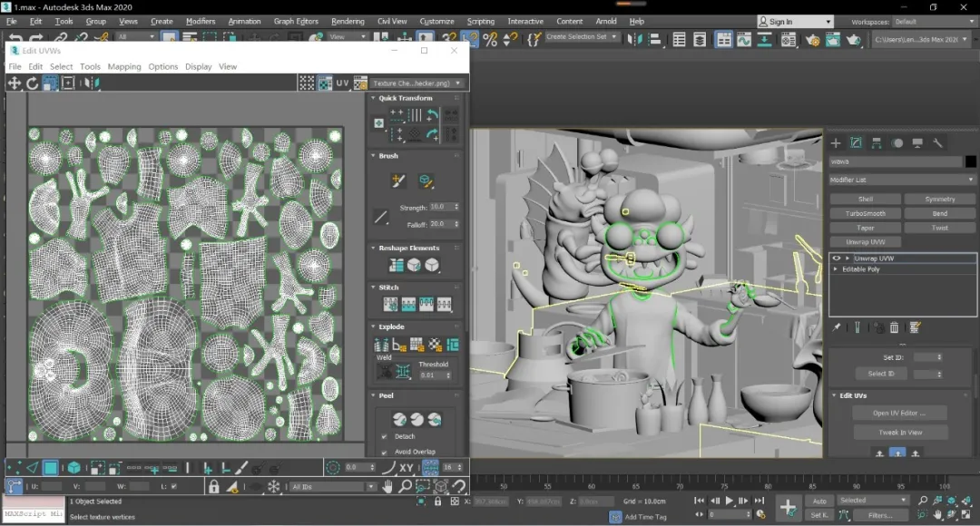Play the animation in timeline controls
Image resolution: width=980 pixels, height=526 pixels.
tap(729, 501)
